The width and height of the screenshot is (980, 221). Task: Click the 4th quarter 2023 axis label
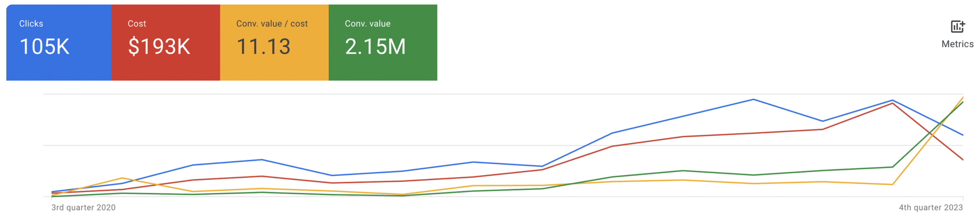[931, 208]
